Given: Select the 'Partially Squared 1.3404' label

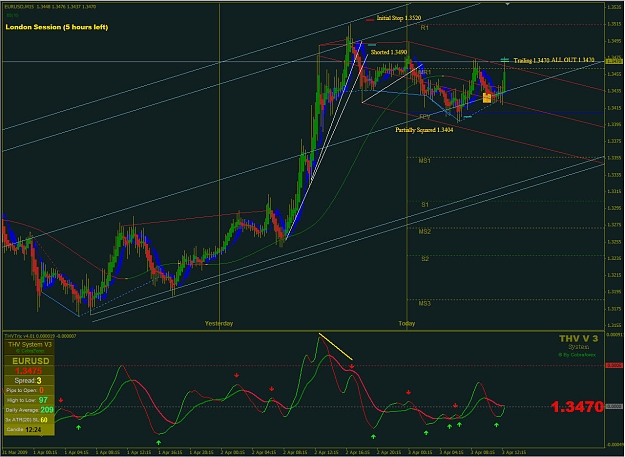Looking at the screenshot, I should [x=424, y=130].
